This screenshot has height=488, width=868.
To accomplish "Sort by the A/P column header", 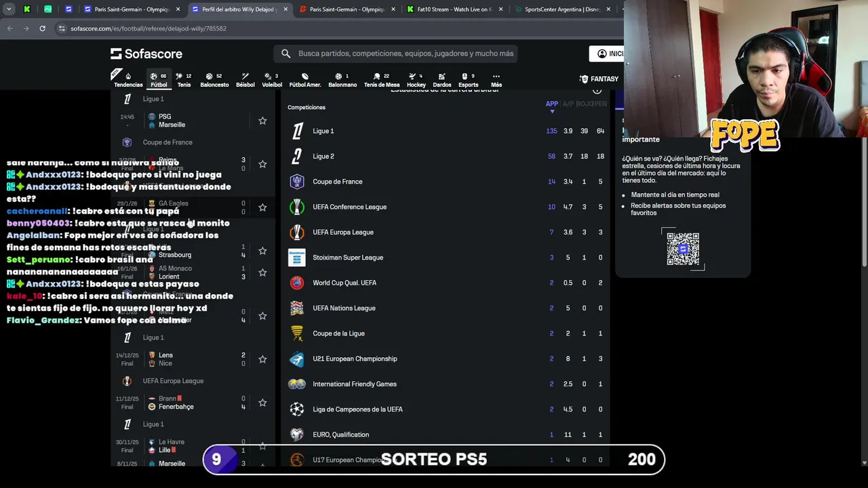I will pyautogui.click(x=568, y=104).
